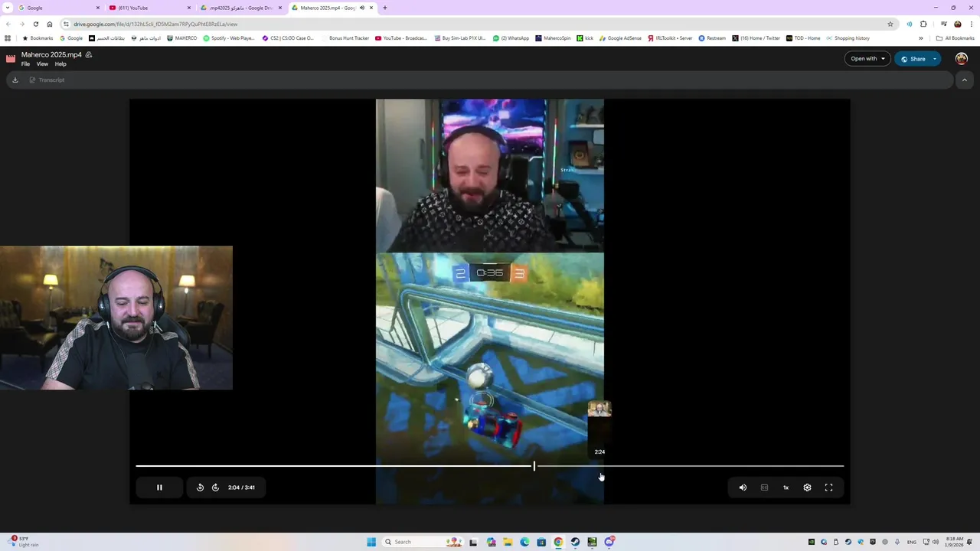Open the MahercoSpin bookmark
This screenshot has height=551, width=980.
click(x=553, y=38)
